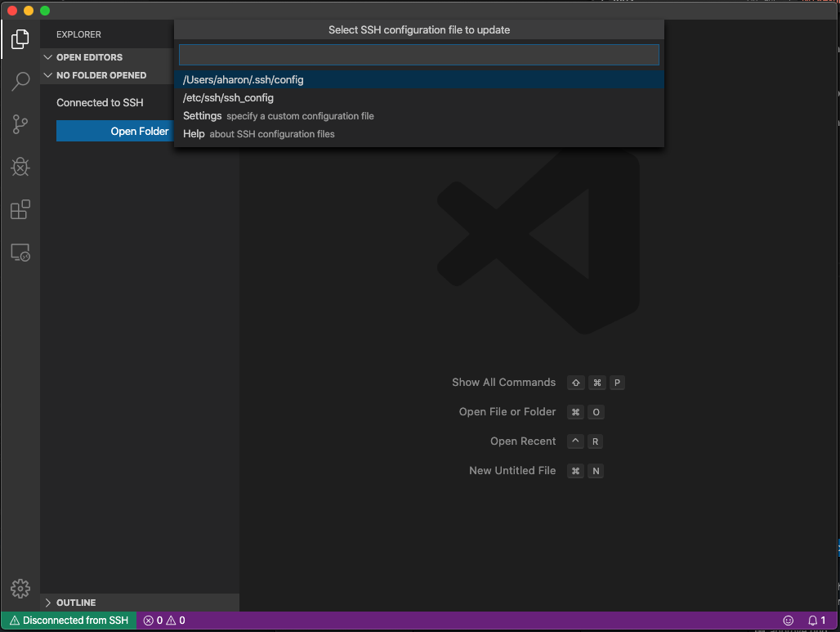Click the New Untitled File label
The height and width of the screenshot is (632, 840).
click(512, 471)
